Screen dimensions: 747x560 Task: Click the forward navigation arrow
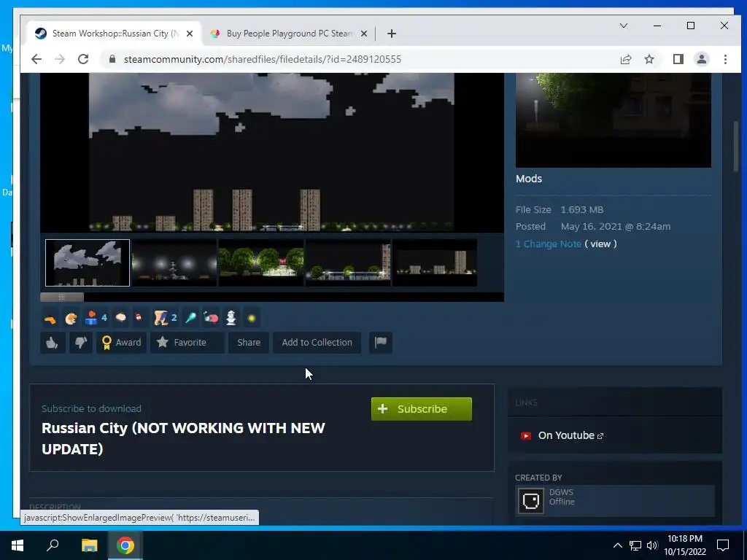(60, 59)
